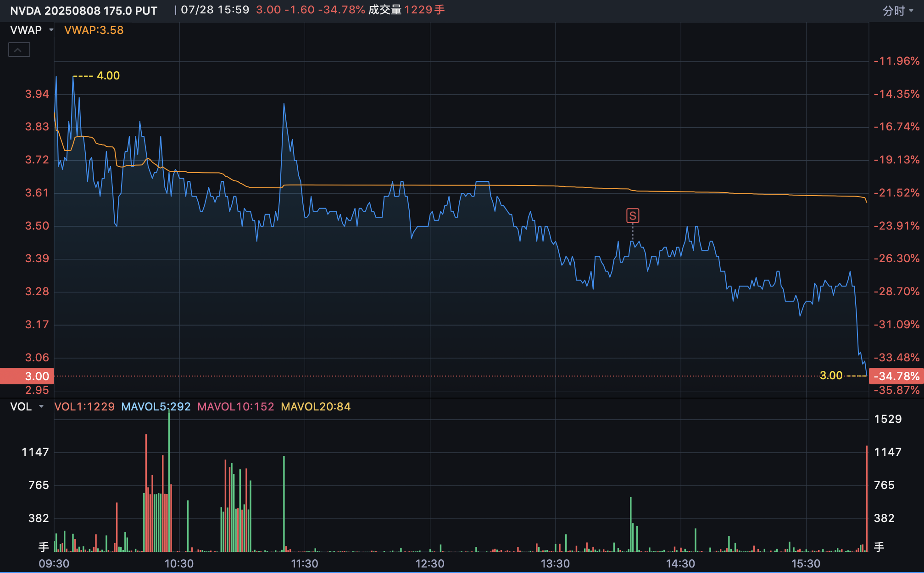This screenshot has height=573, width=924.
Task: Click the VWAP dropdown arrow icon
Action: (x=51, y=30)
